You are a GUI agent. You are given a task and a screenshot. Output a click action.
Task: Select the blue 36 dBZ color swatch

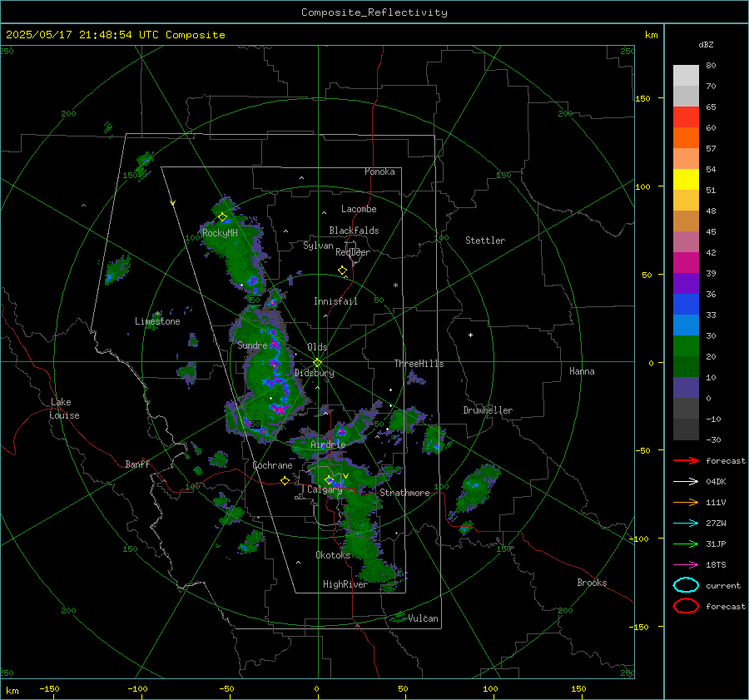click(x=686, y=304)
